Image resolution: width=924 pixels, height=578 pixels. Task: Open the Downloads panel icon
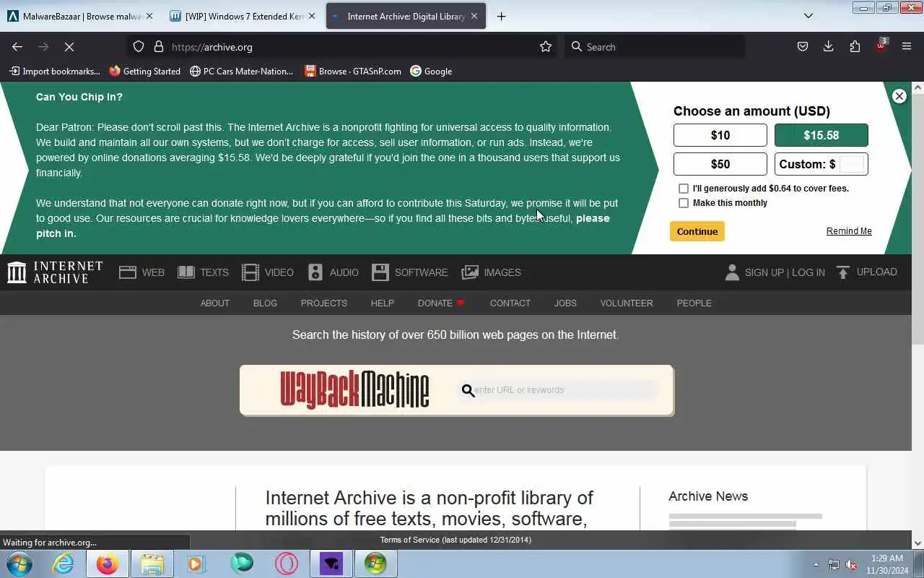[829, 46]
